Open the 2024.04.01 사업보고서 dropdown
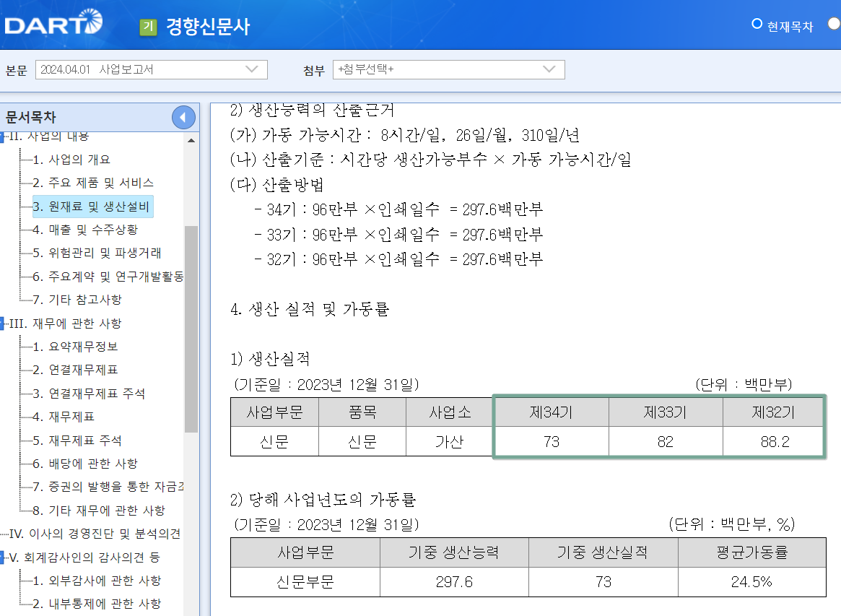This screenshot has width=841, height=616. (x=152, y=69)
